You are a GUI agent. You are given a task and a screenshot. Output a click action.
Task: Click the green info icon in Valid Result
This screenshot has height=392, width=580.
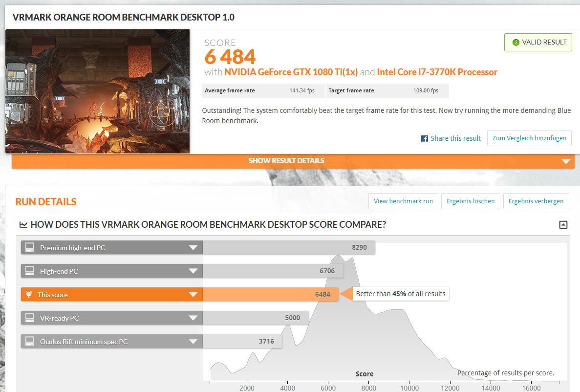tap(516, 43)
